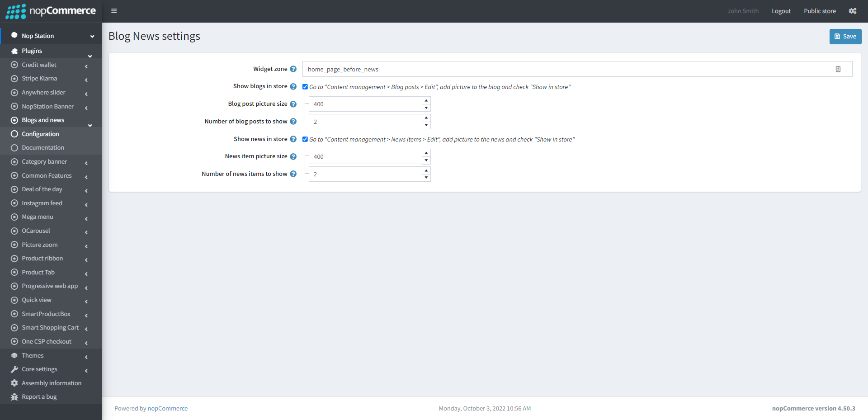The image size is (868, 420).
Task: Click the Quick view bullet icon
Action: pyautogui.click(x=14, y=300)
